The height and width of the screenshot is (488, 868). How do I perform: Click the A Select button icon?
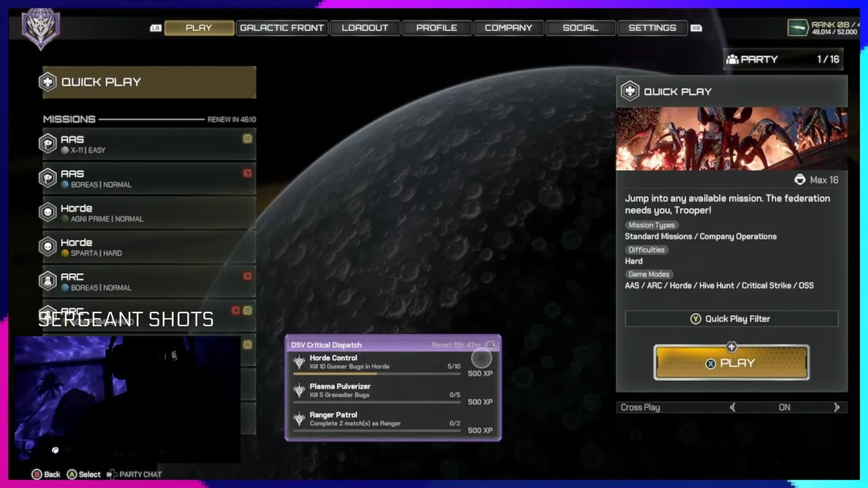pyautogui.click(x=71, y=474)
